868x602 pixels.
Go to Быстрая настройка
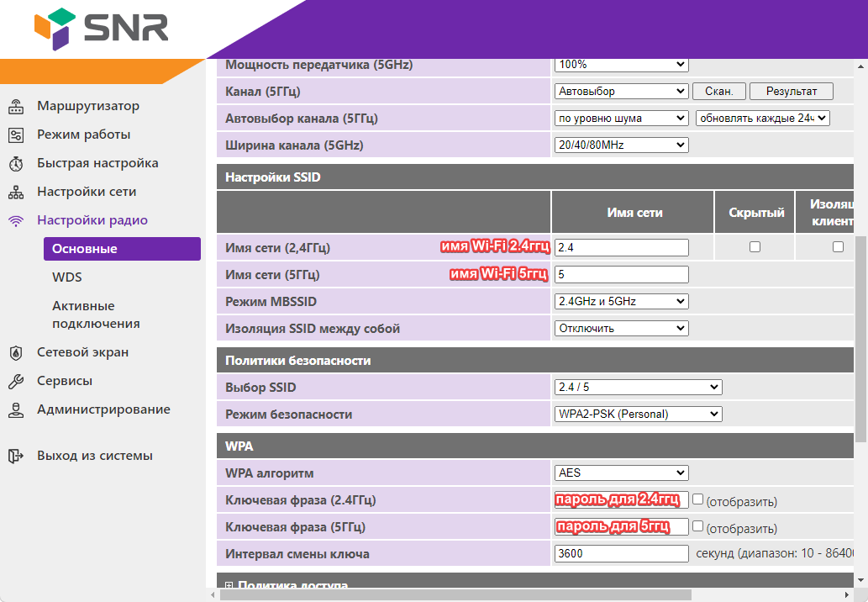pos(97,163)
